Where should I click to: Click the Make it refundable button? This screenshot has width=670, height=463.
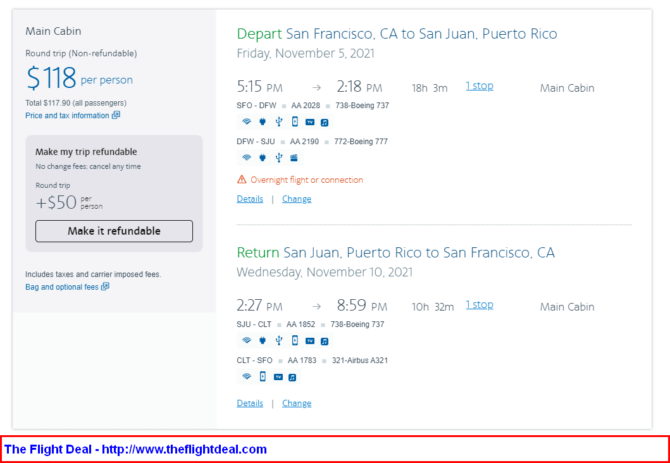(114, 231)
